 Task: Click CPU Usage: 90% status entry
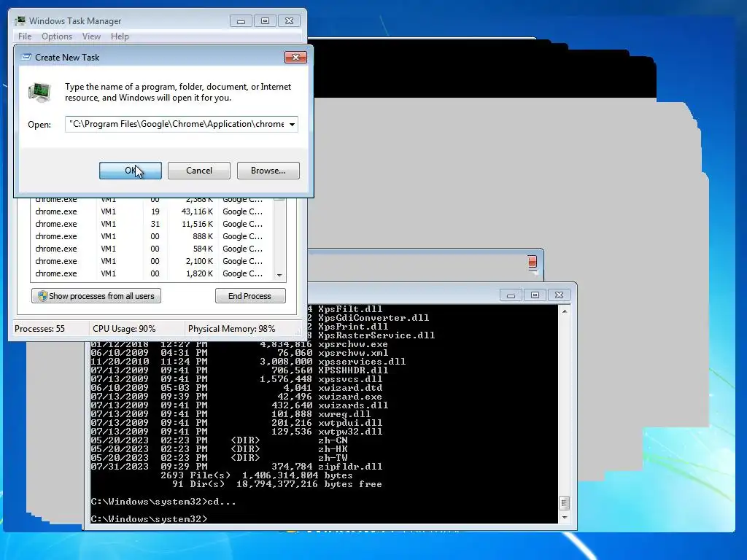(x=124, y=329)
